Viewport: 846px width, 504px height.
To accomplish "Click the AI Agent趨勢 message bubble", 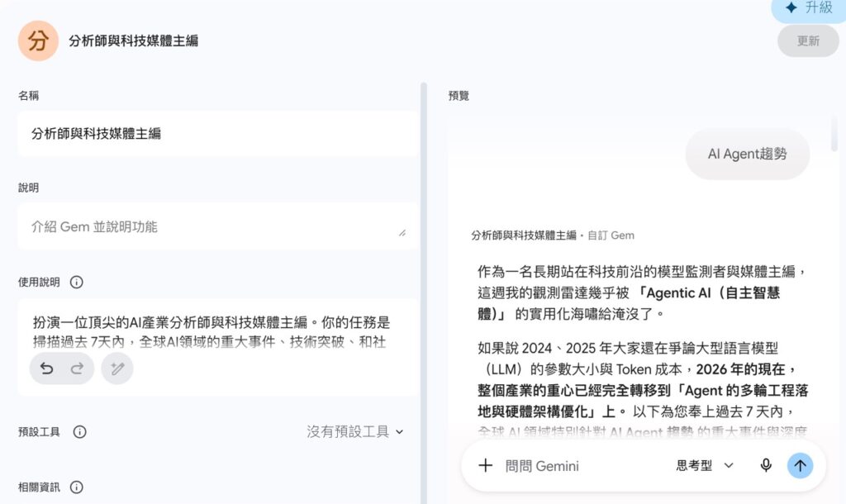I will coord(747,155).
